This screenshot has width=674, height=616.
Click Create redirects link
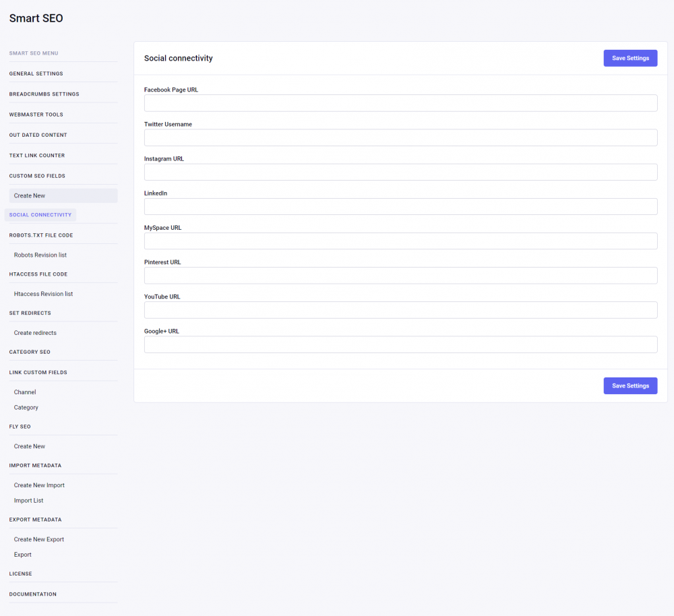pos(35,333)
